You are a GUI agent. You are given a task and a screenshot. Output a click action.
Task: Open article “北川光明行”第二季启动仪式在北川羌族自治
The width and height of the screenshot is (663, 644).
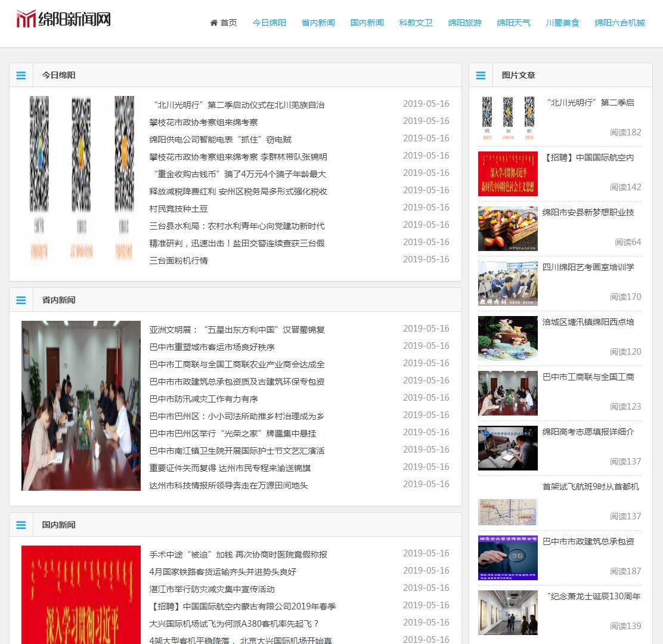[x=237, y=105]
